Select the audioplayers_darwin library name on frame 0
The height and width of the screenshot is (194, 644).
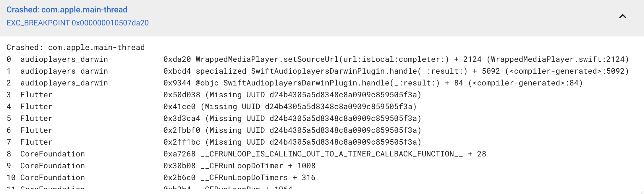coord(64,59)
